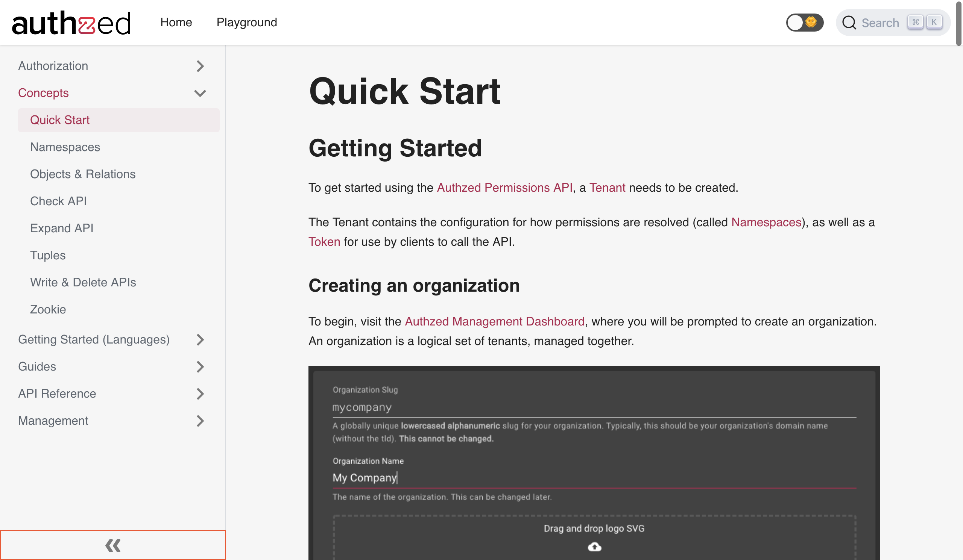Screen dimensions: 963x560
Task: Open Authzed Management Dashboard link
Action: coord(495,322)
